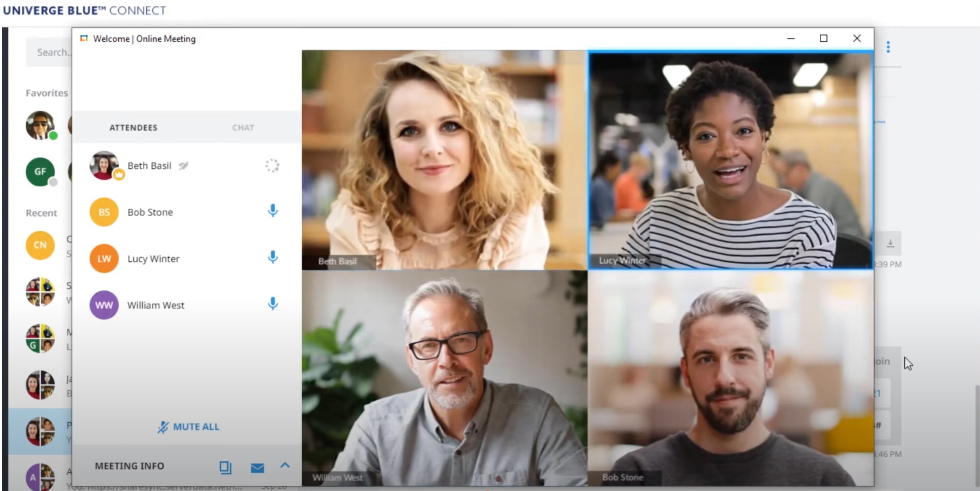Click Lucy Winter's LW avatar circle
This screenshot has height=491, width=980.
(104, 258)
